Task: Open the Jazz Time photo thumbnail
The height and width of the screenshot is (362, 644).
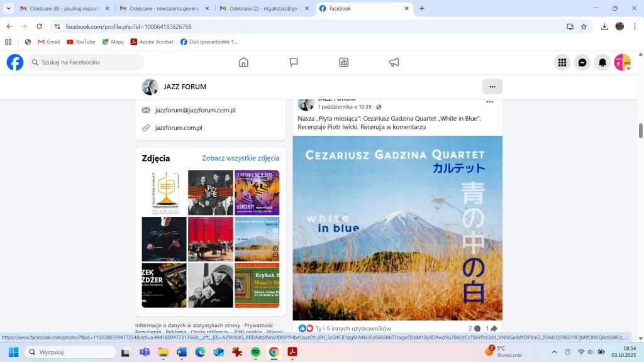Action: (x=211, y=192)
